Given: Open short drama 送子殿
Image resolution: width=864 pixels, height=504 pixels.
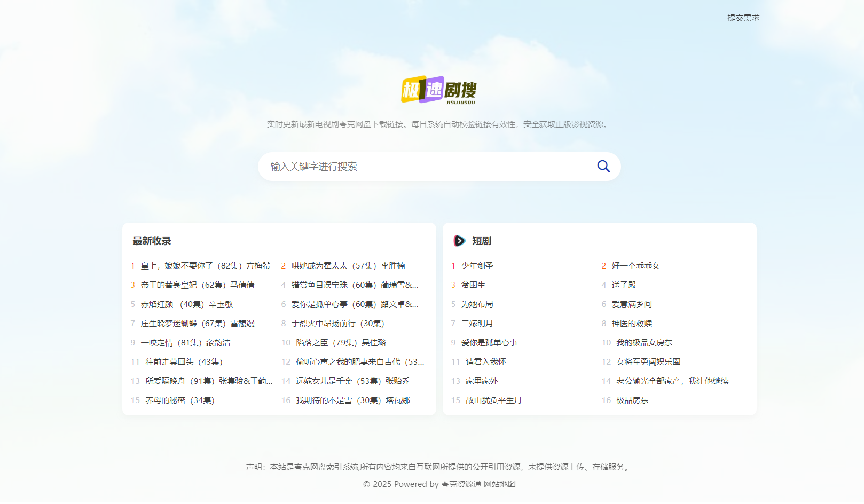Looking at the screenshot, I should [624, 285].
